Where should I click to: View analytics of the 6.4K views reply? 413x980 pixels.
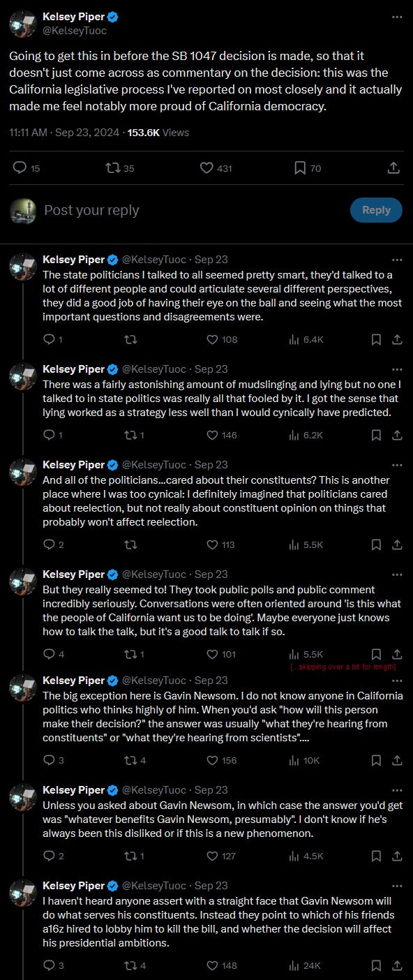[294, 339]
